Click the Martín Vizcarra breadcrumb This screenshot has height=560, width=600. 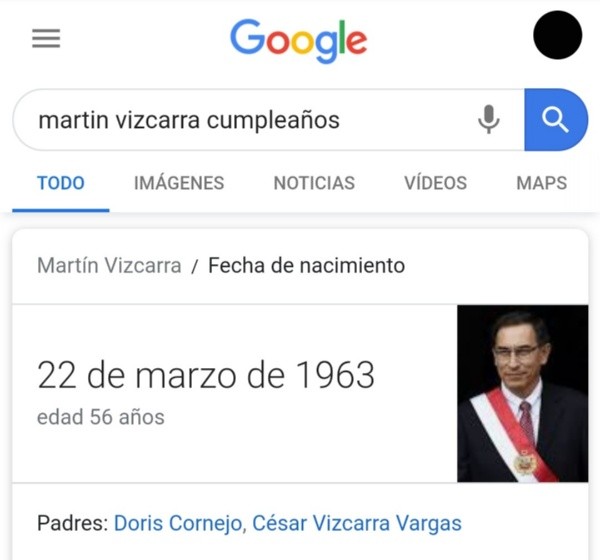pos(109,265)
